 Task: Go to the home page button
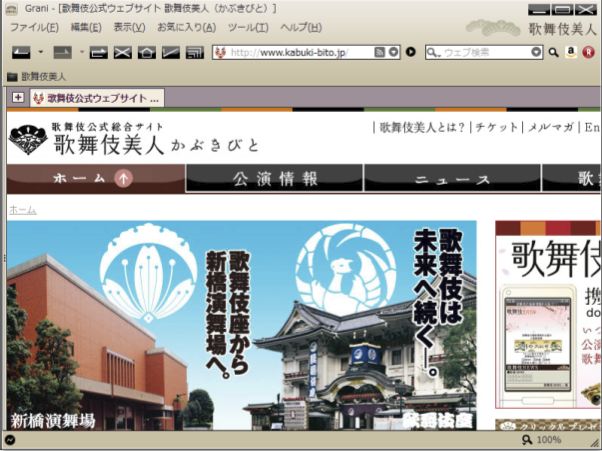pyautogui.click(x=147, y=52)
